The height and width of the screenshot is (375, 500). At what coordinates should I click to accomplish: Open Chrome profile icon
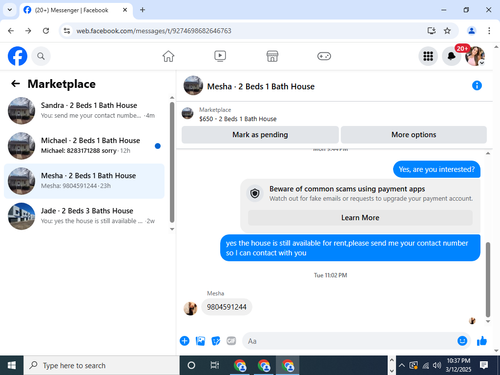(x=471, y=31)
